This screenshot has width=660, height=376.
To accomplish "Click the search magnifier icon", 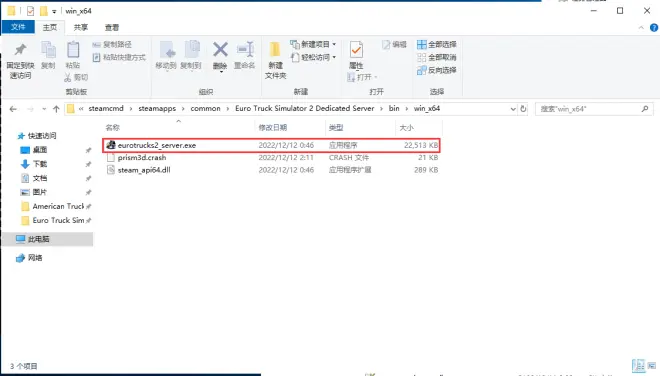I will (x=645, y=109).
